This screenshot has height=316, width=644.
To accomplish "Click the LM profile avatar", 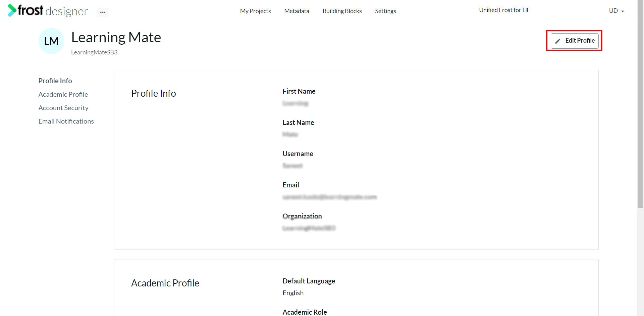I will click(51, 41).
